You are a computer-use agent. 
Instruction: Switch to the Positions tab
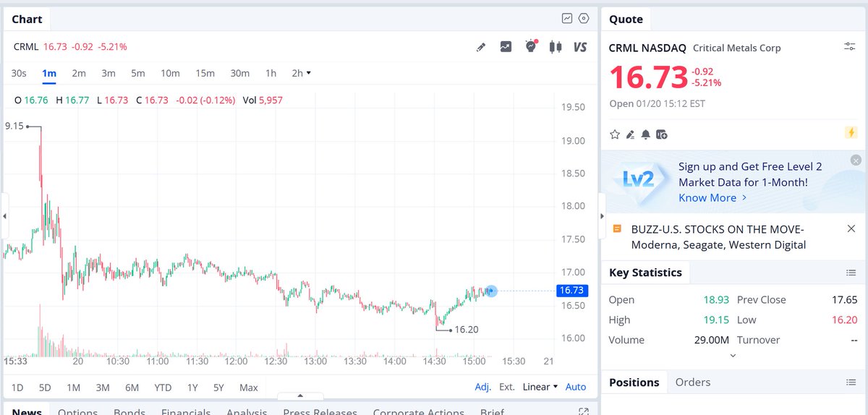point(634,382)
